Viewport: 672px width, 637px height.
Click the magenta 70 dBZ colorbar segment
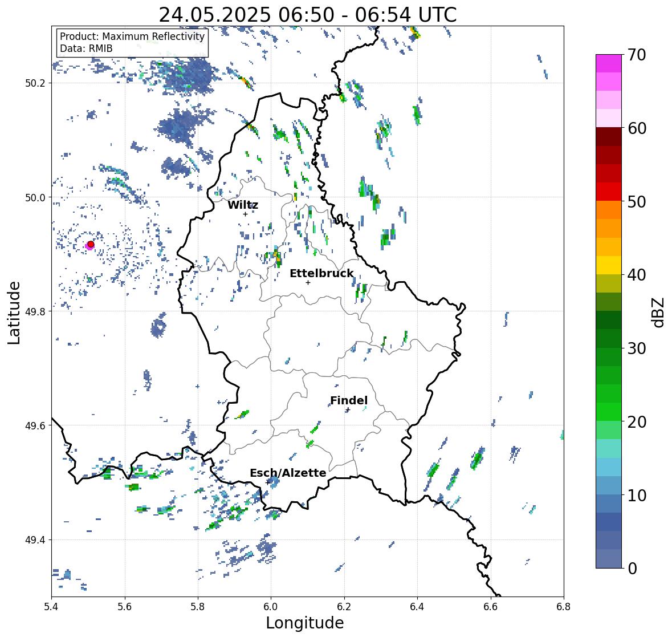[609, 63]
